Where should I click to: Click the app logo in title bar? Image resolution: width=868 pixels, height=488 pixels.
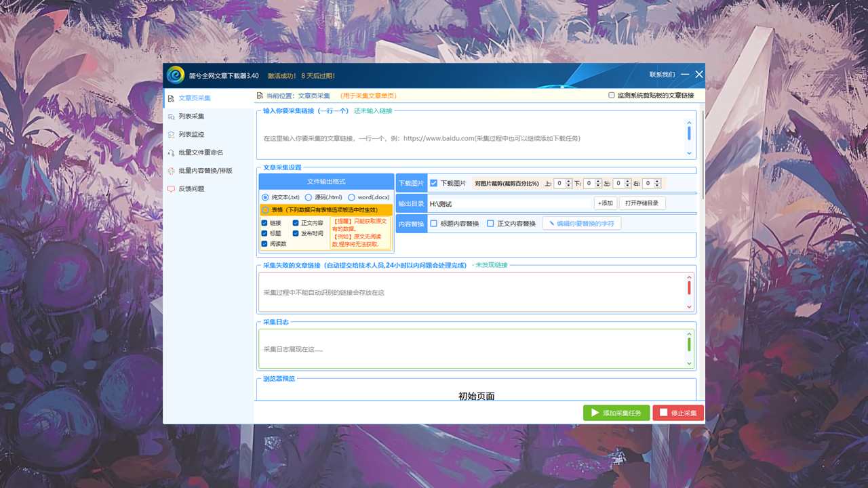tap(176, 75)
